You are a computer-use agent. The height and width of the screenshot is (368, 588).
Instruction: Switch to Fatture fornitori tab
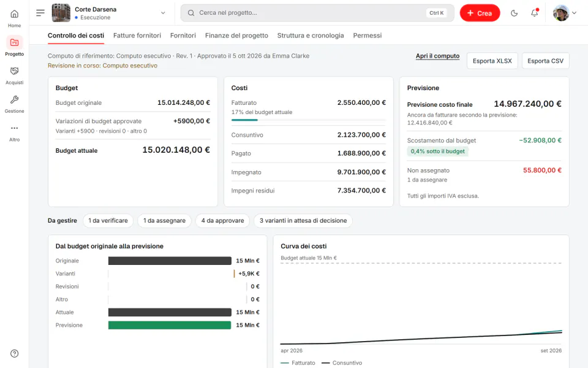point(137,36)
